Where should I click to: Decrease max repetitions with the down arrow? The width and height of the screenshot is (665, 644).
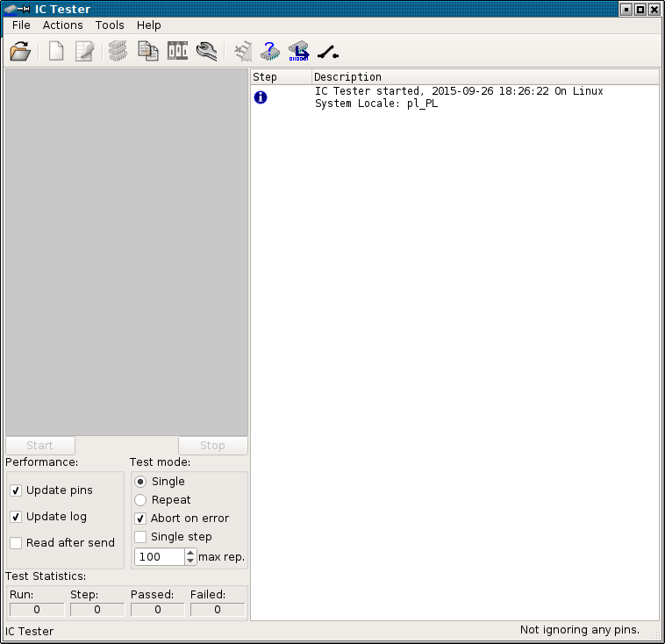191,562
